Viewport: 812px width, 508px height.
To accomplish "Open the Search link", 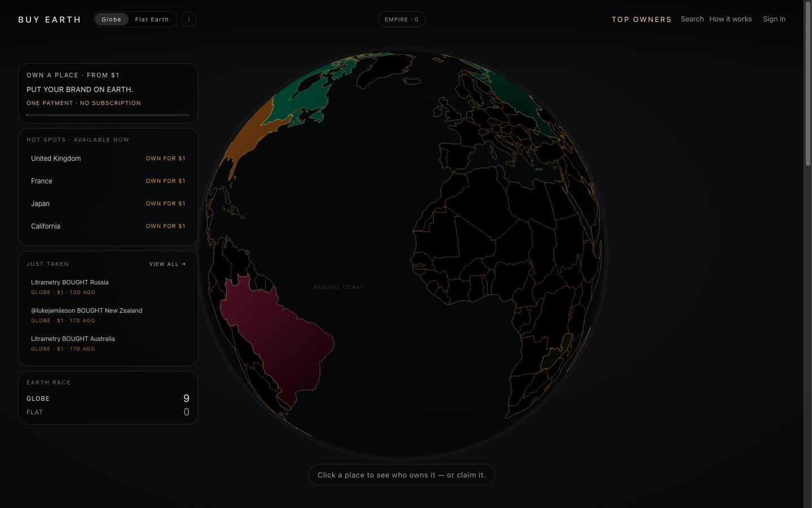I will point(692,19).
